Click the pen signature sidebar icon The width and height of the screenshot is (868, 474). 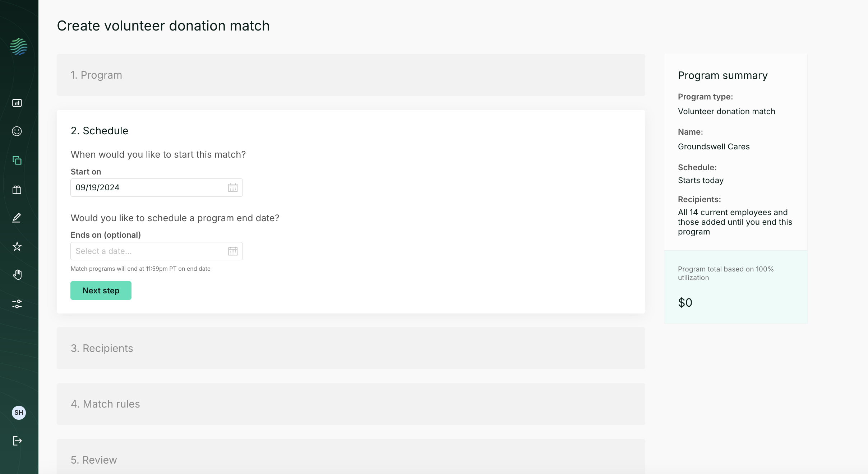[x=16, y=218]
